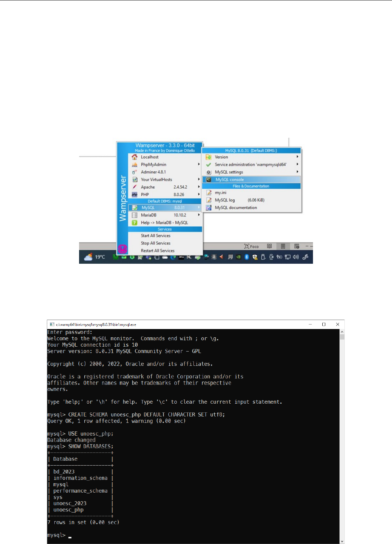The image size is (392, 544).
Task: Open MySQL documentation entry
Action: (236, 208)
